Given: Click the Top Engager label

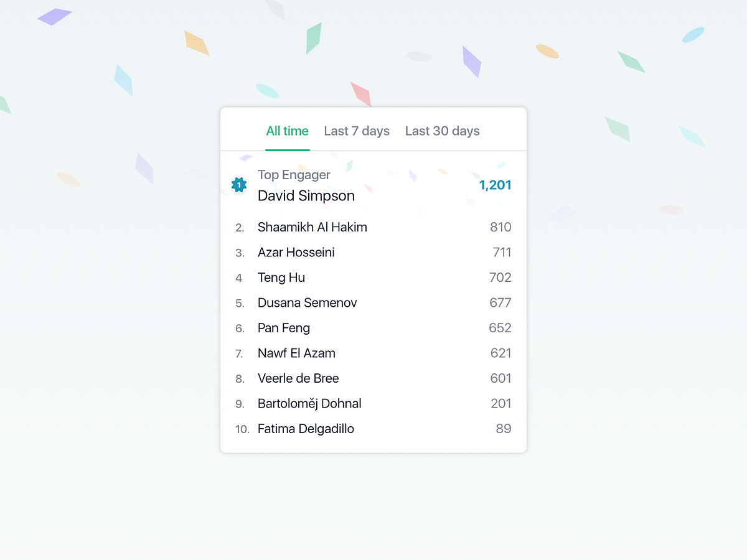Looking at the screenshot, I should (293, 175).
